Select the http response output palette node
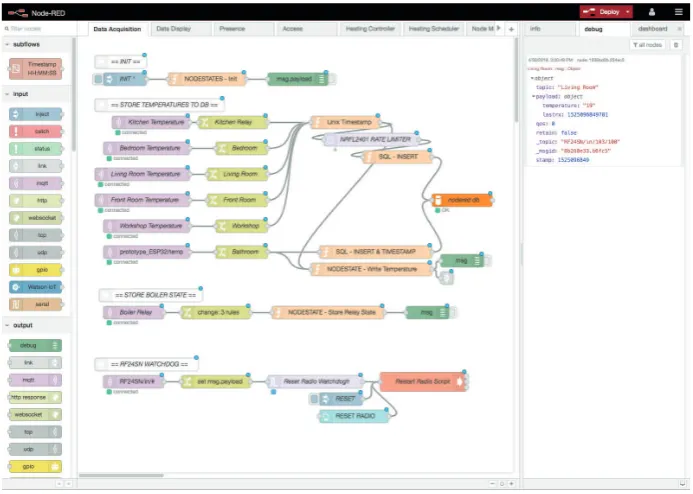Viewport: 693px width, 494px height. (x=35, y=398)
